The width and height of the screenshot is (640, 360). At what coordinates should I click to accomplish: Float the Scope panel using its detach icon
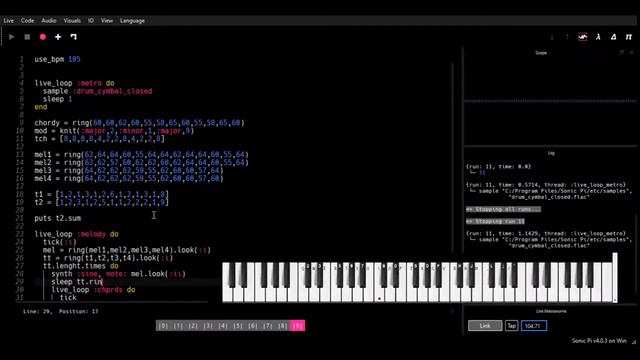click(622, 53)
